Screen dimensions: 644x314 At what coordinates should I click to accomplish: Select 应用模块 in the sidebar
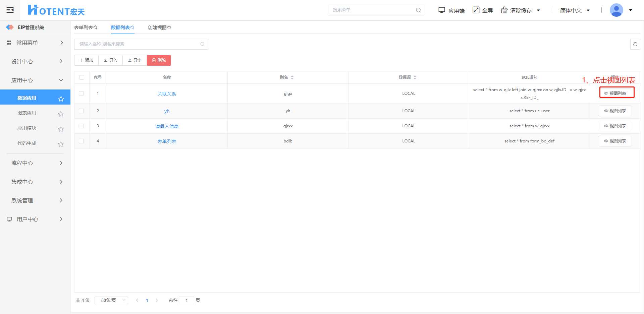[27, 128]
